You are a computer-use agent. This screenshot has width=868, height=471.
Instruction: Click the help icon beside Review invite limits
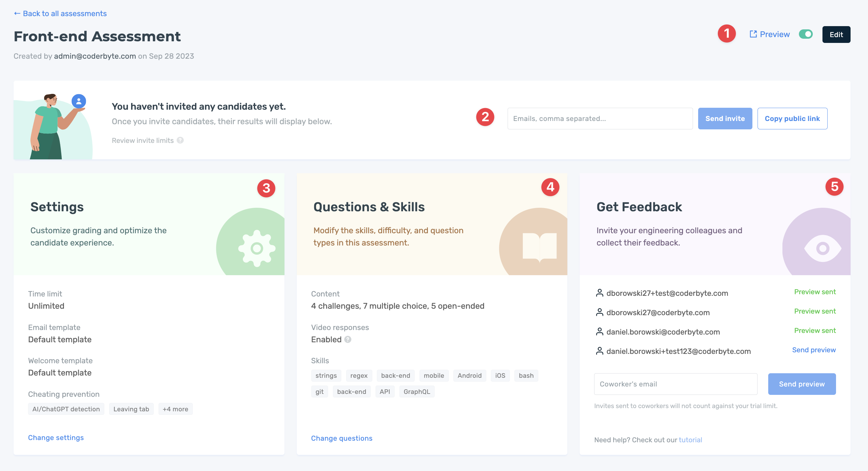click(180, 140)
